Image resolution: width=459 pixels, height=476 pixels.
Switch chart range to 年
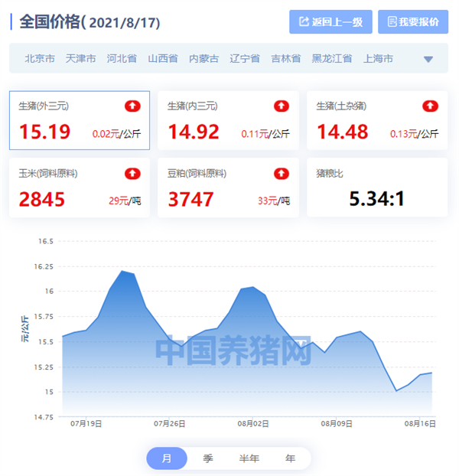[x=291, y=458]
